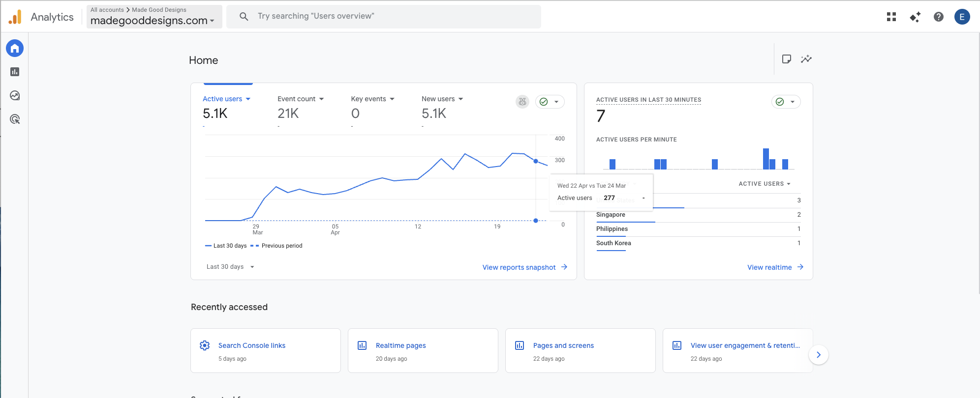Viewport: 980px width, 398px height.
Task: Click arrow beside View reports snapshot
Action: (564, 267)
